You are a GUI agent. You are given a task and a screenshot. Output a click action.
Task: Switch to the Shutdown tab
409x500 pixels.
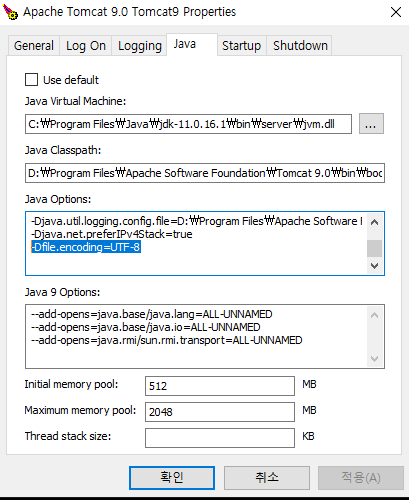[x=300, y=45]
